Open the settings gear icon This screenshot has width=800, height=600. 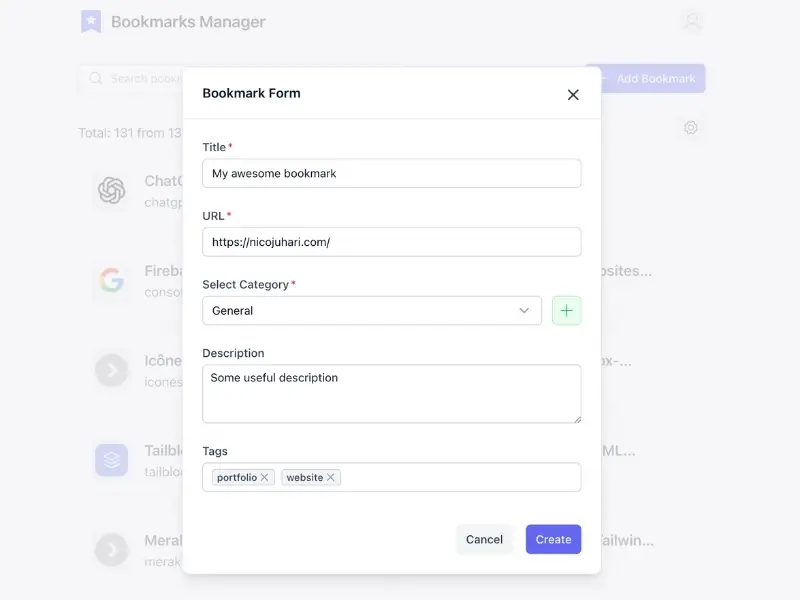691,128
